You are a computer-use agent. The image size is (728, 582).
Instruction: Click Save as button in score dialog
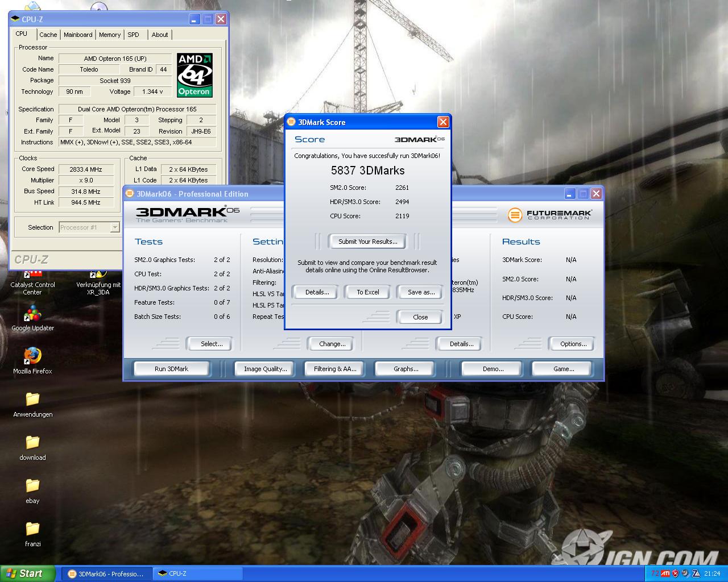coord(421,292)
